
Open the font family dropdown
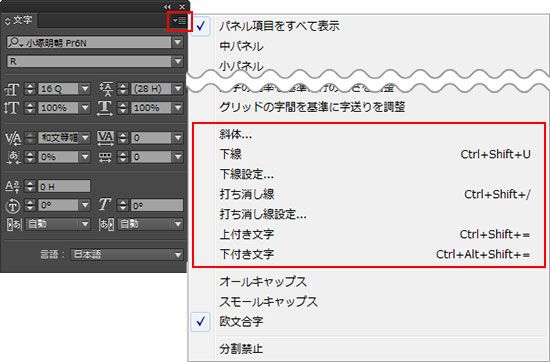(178, 42)
